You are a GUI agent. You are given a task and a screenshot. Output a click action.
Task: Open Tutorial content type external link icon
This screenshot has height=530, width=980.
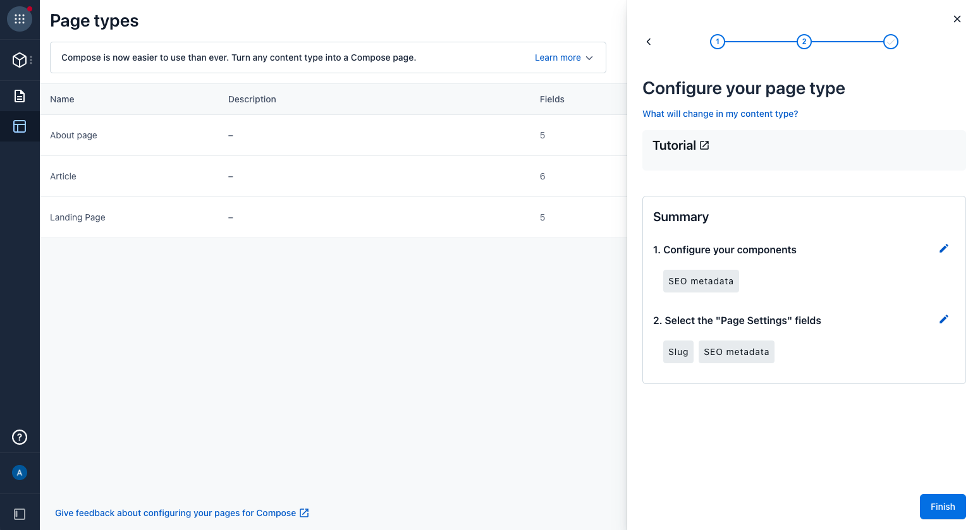704,145
